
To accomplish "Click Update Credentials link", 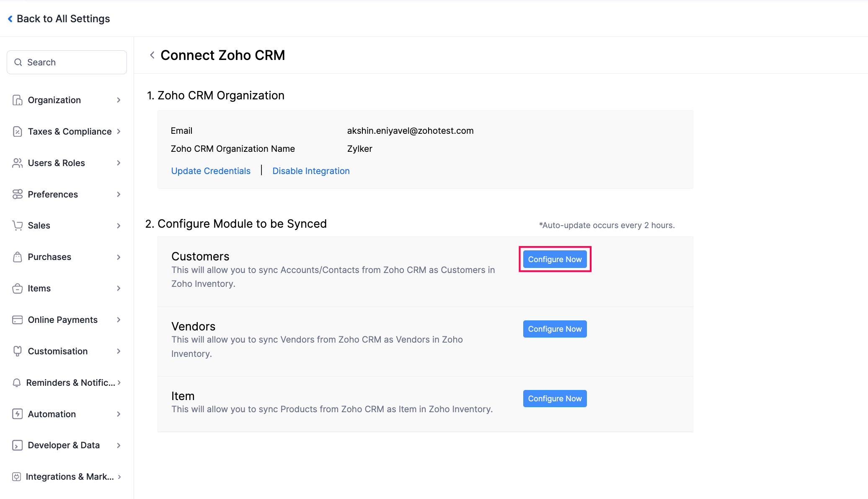I will (x=211, y=171).
